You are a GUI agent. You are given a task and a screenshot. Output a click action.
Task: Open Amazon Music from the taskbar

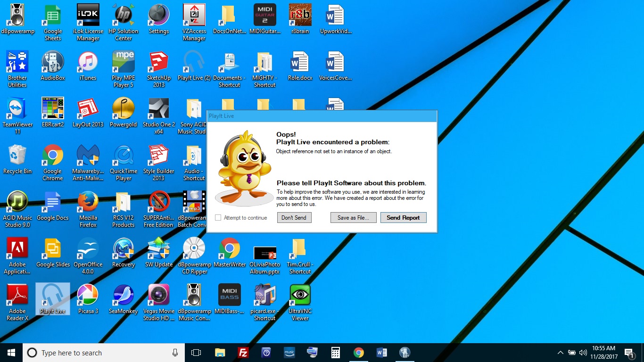pyautogui.click(x=289, y=353)
